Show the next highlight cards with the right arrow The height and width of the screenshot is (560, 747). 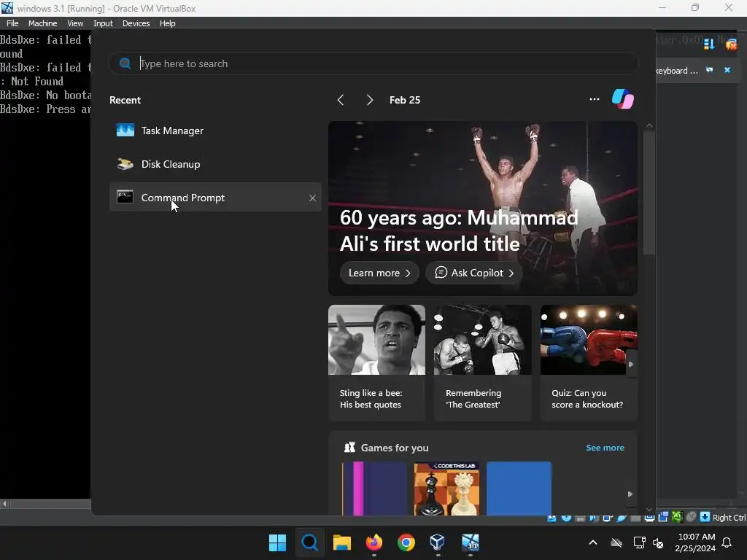[631, 365]
